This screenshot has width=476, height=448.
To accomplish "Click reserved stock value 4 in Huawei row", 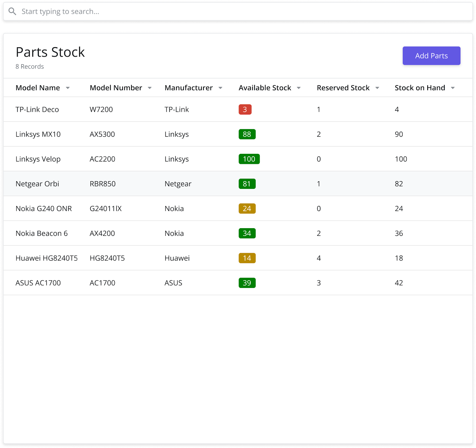I will tap(319, 258).
